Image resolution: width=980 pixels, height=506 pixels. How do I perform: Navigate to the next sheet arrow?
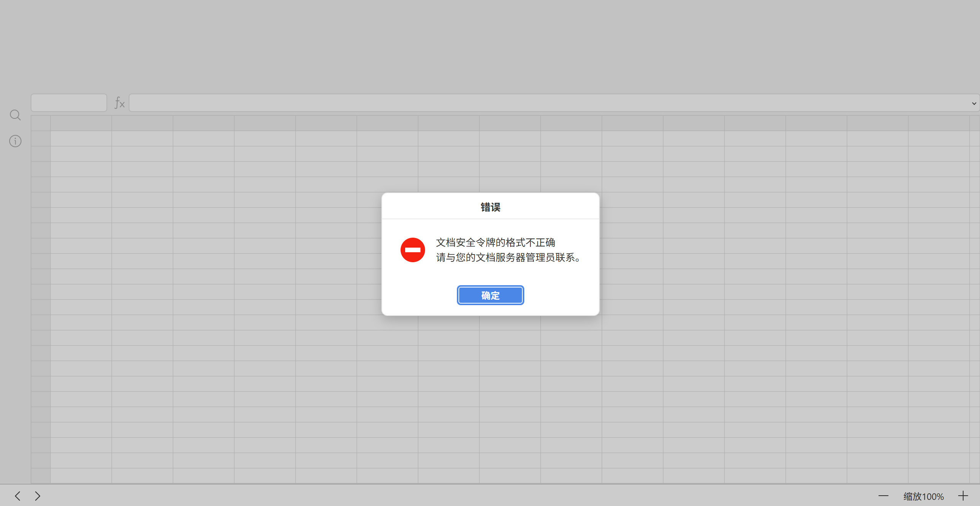37,496
